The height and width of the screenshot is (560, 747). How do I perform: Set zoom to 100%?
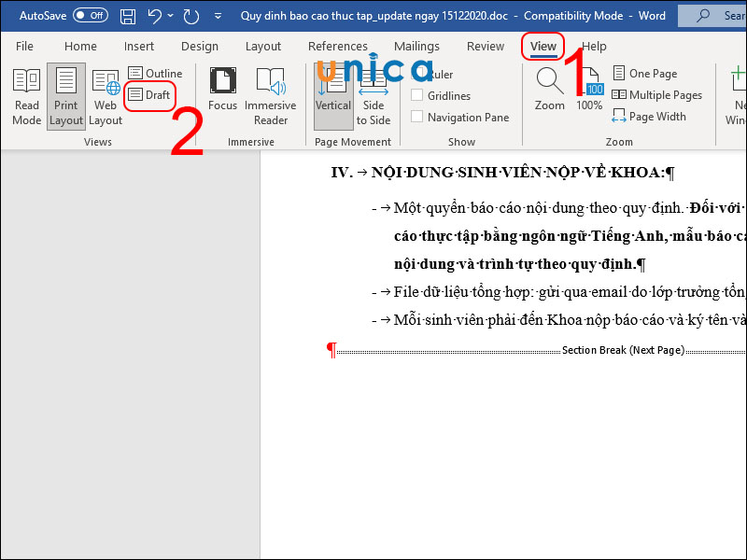(589, 90)
